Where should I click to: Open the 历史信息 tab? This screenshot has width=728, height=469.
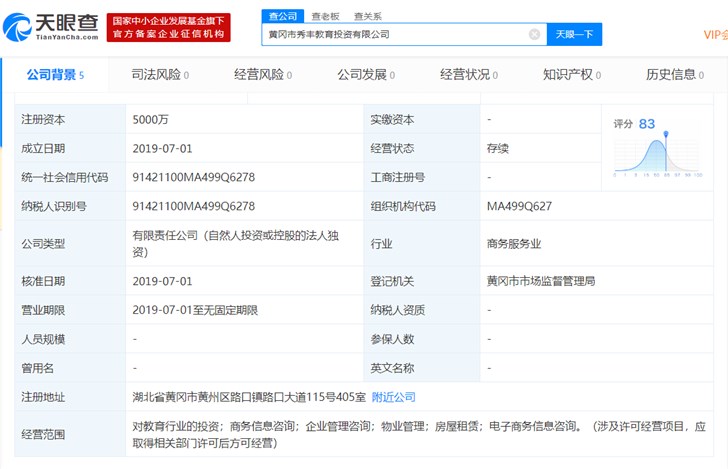675,75
